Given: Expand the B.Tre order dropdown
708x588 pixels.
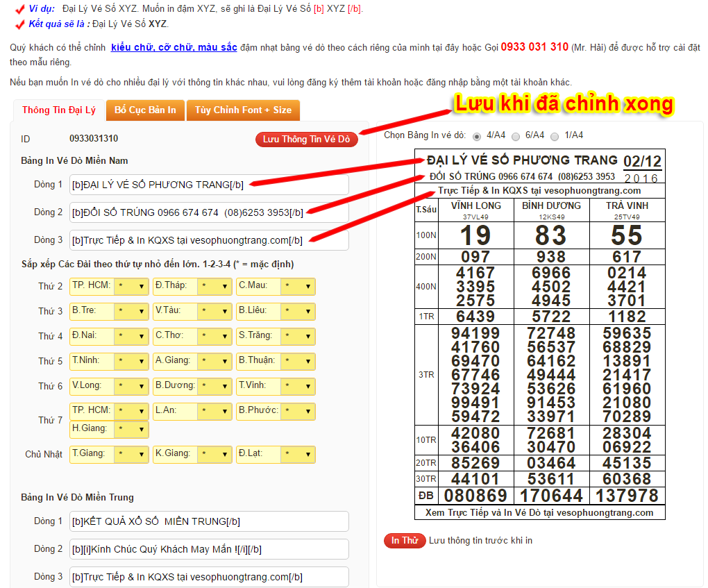Looking at the screenshot, I should click(x=130, y=312).
